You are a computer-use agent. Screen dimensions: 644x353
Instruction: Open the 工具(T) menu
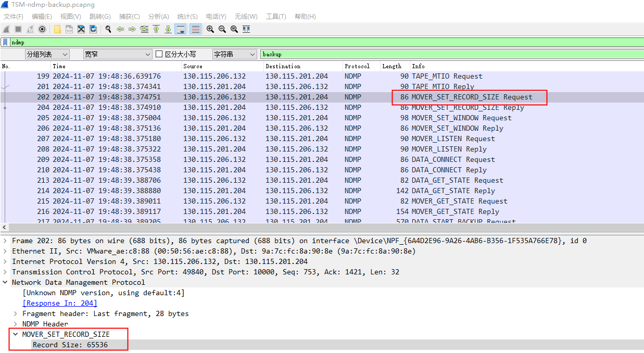(276, 17)
